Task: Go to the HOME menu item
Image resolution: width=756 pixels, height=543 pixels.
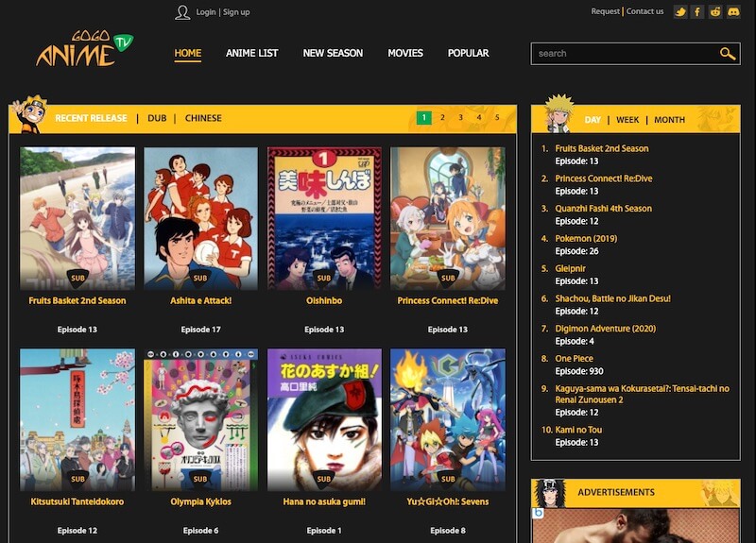Action: [188, 53]
